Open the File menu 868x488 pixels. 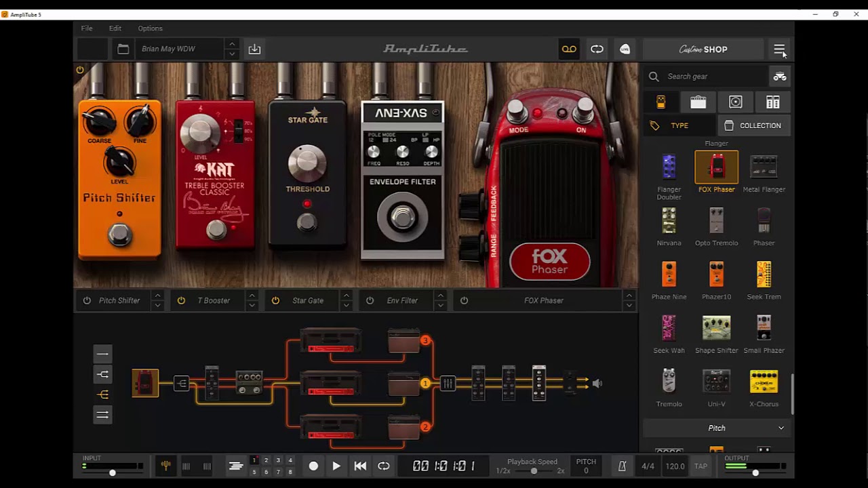pos(87,28)
